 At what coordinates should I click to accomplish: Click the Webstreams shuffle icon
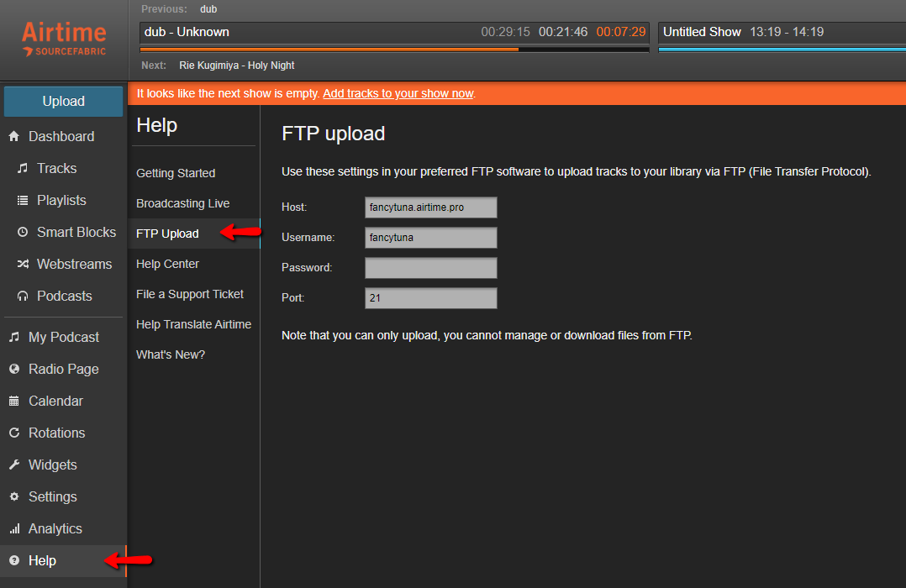coord(23,264)
